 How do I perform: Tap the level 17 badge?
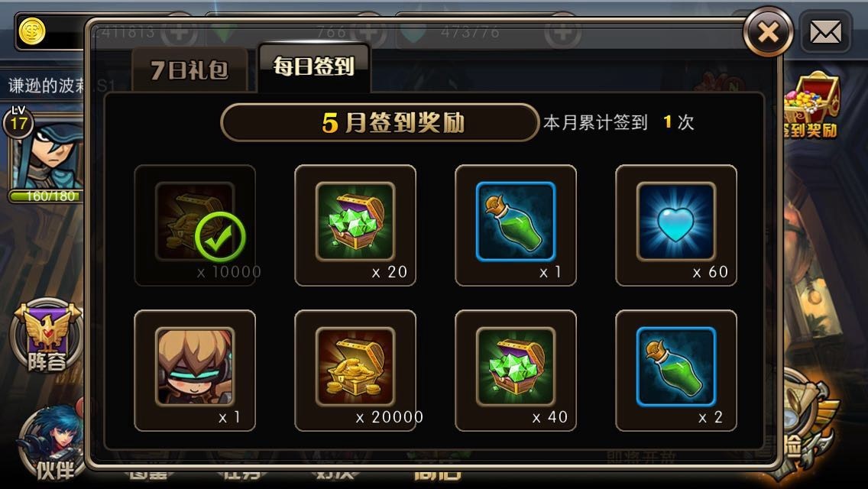(18, 121)
